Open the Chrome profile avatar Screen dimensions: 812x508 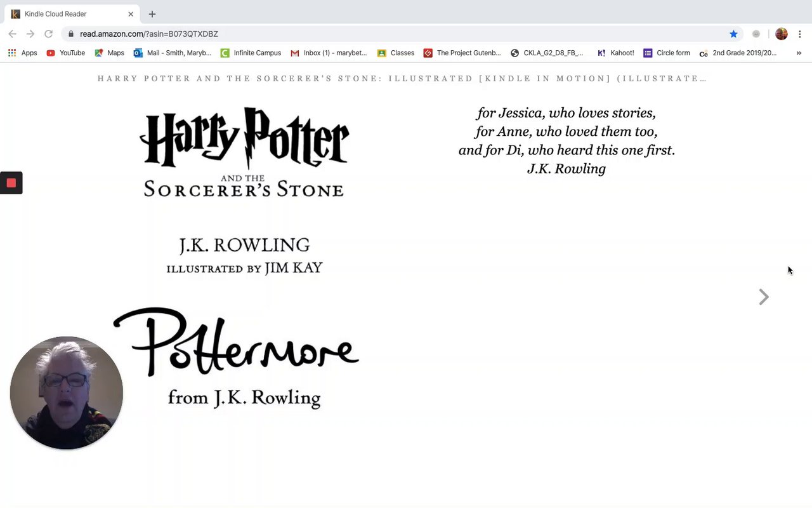(x=782, y=34)
